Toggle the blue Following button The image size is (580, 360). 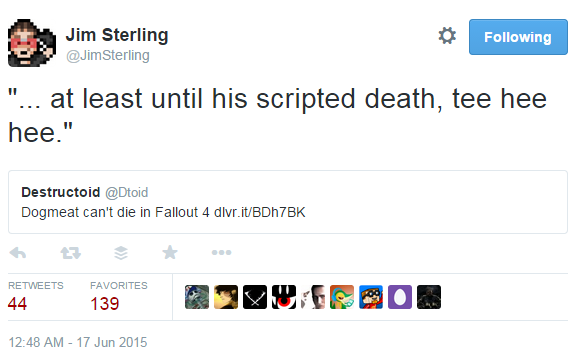pyautogui.click(x=518, y=37)
